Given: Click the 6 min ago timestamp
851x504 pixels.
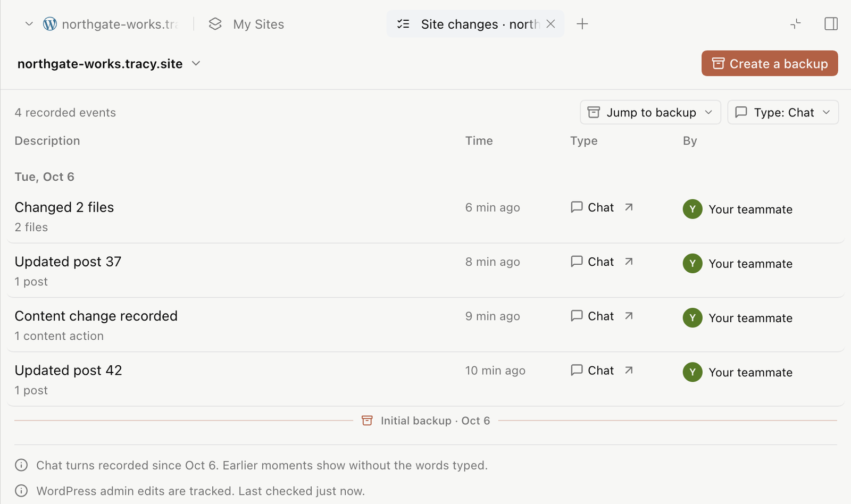Looking at the screenshot, I should tap(493, 207).
